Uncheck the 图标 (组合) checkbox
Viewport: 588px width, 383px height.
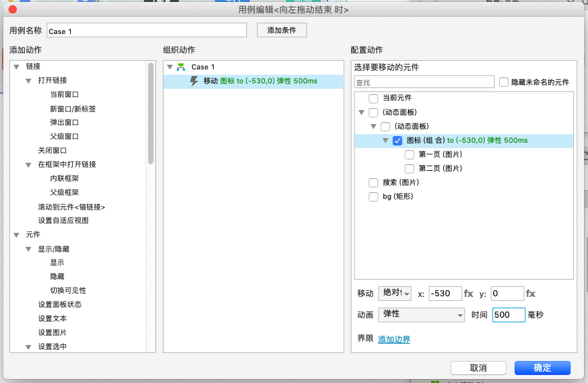397,141
